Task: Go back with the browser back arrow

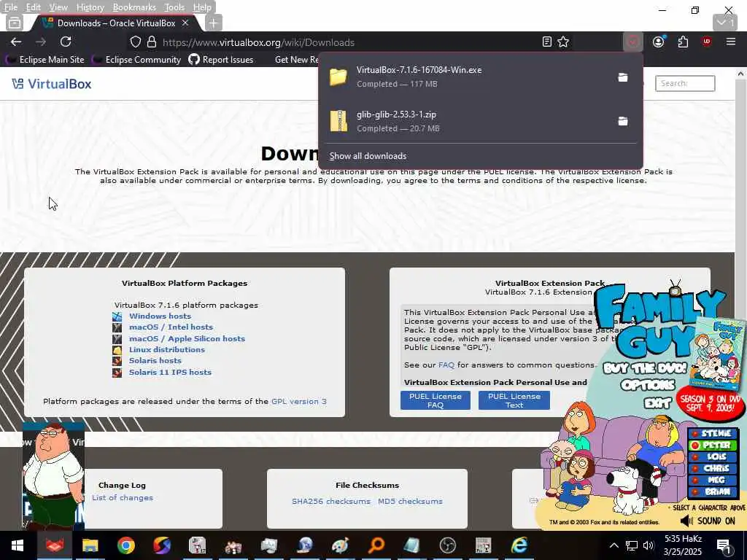Action: pyautogui.click(x=16, y=42)
